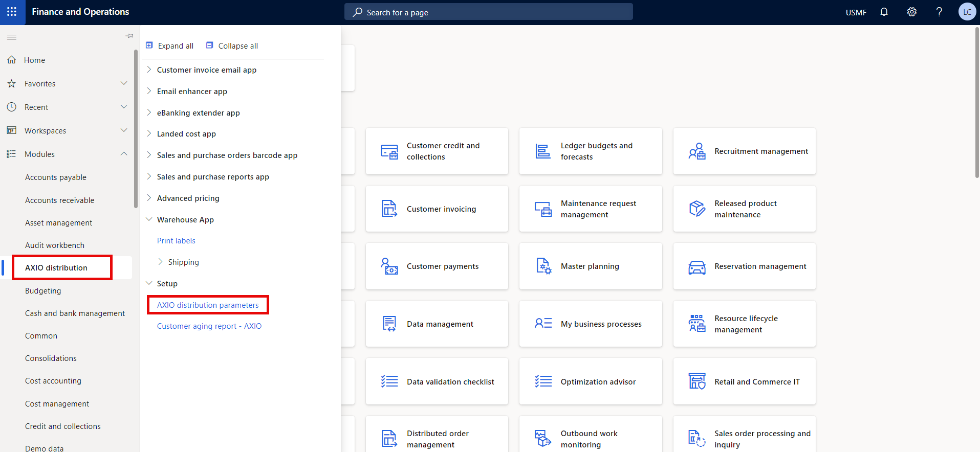The width and height of the screenshot is (980, 452).
Task: Click Reservation management car icon
Action: 697,267
